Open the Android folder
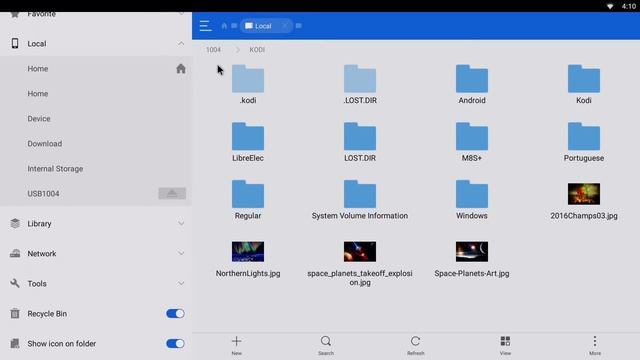This screenshot has width=640, height=360. [472, 84]
